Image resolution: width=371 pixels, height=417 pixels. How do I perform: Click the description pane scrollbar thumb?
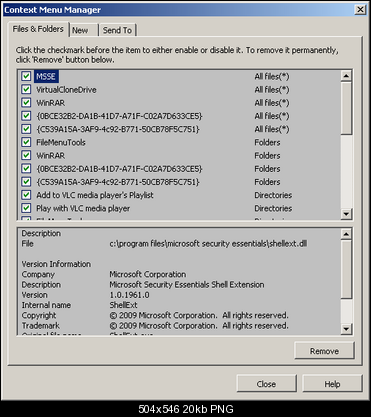(x=346, y=269)
